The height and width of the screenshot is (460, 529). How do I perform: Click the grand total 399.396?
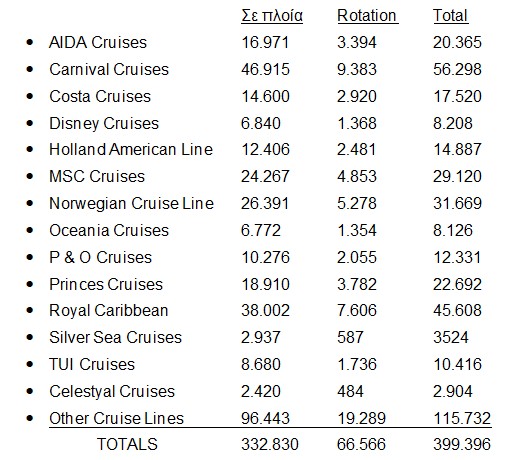pyautogui.click(x=462, y=444)
